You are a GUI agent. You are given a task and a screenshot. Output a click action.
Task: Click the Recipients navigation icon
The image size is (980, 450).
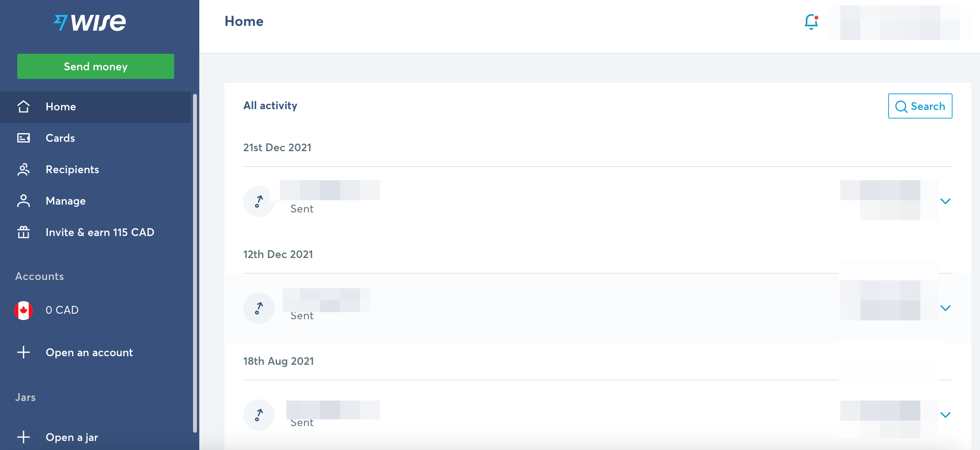tap(24, 170)
